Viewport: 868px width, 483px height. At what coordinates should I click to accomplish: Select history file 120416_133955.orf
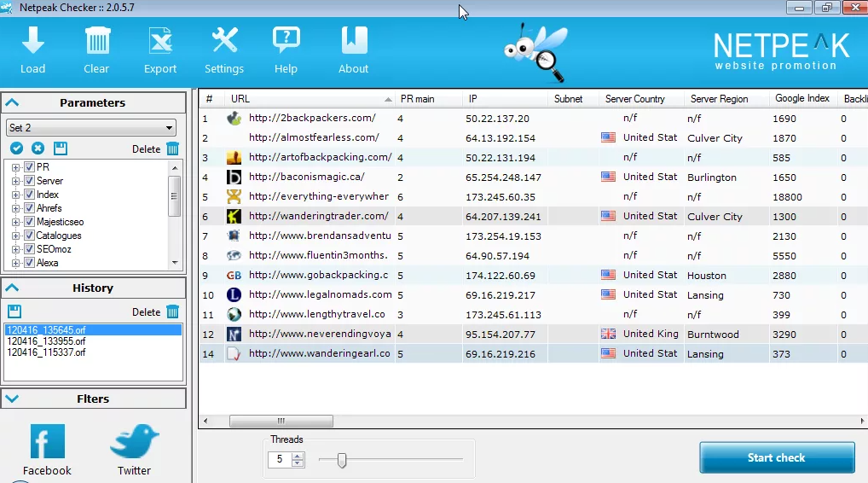tap(47, 341)
